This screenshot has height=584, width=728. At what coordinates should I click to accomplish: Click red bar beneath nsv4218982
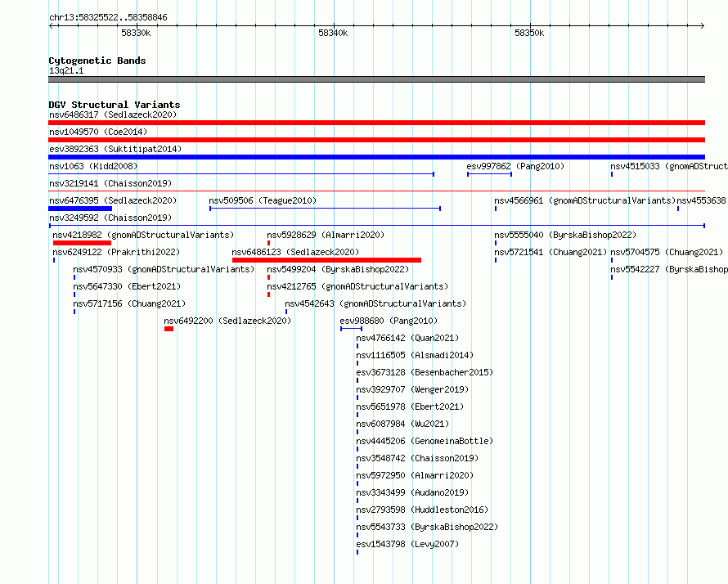[x=82, y=243]
